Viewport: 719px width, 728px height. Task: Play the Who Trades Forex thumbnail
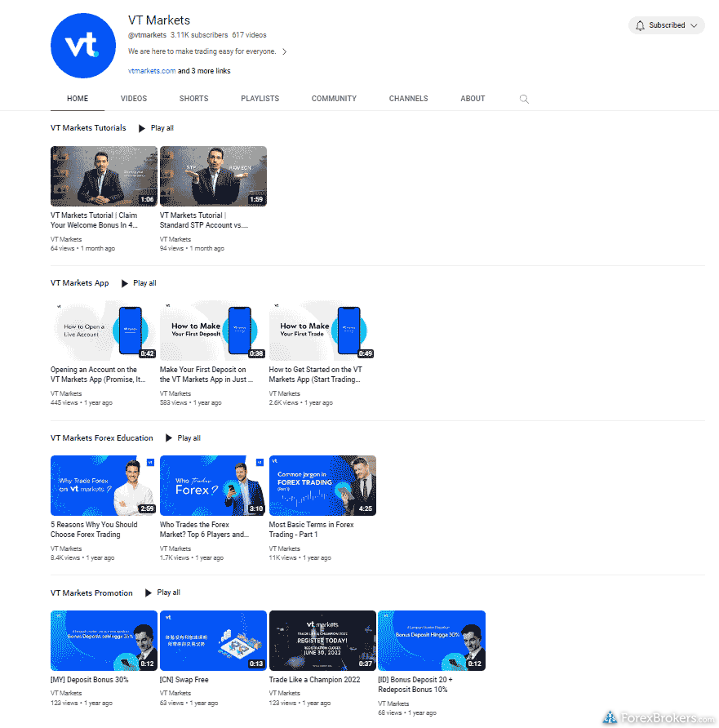click(213, 486)
